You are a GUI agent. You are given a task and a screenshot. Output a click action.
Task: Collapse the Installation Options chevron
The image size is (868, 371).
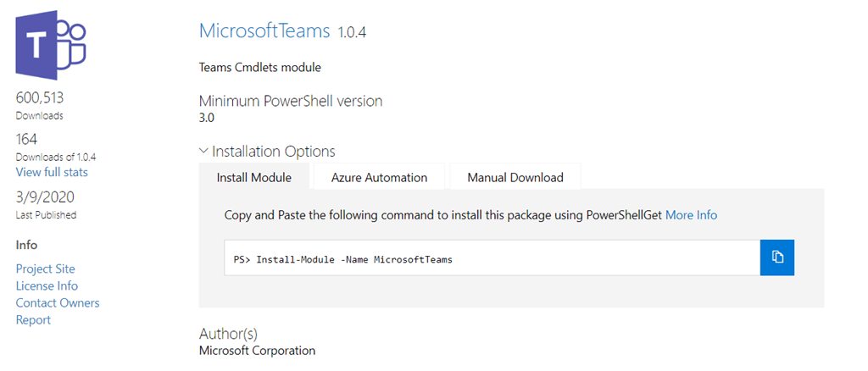click(x=203, y=151)
